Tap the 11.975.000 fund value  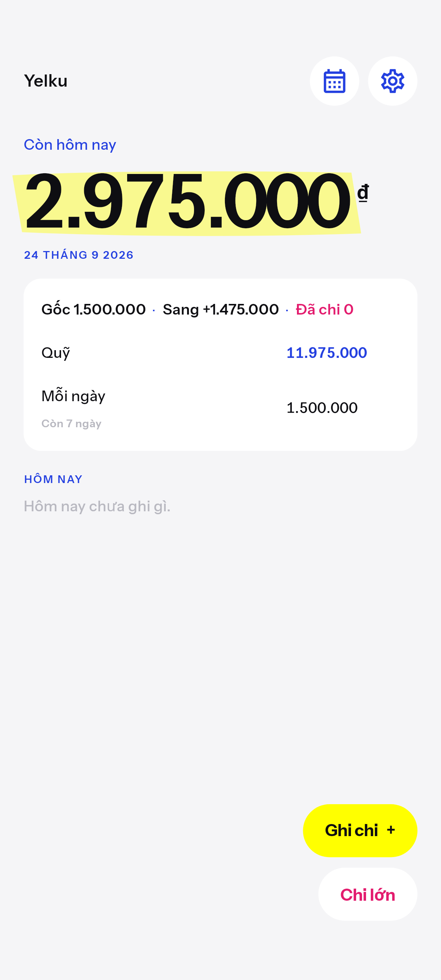point(327,353)
